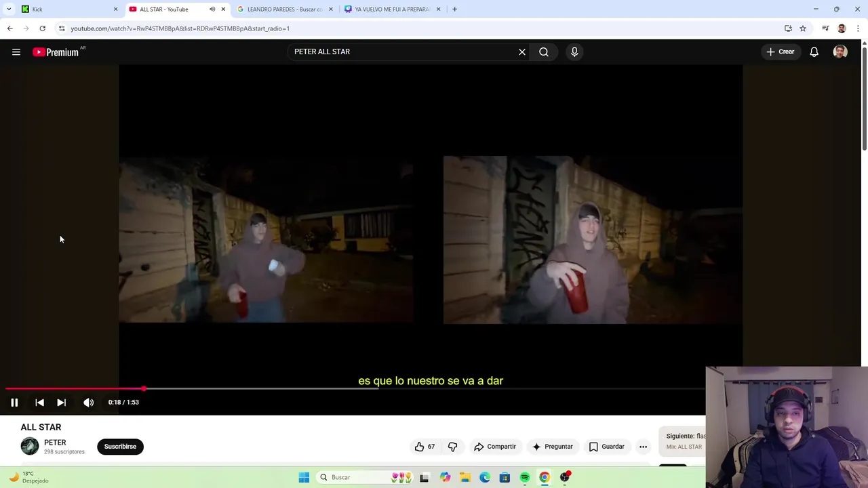The image size is (868, 488).
Task: Open File Explorer from the taskbar
Action: [465, 477]
